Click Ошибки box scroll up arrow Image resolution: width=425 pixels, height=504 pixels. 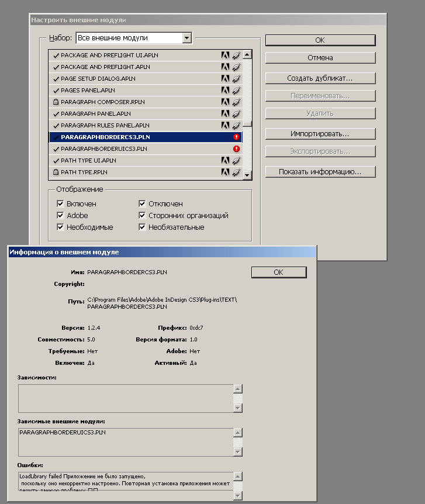(x=237, y=477)
